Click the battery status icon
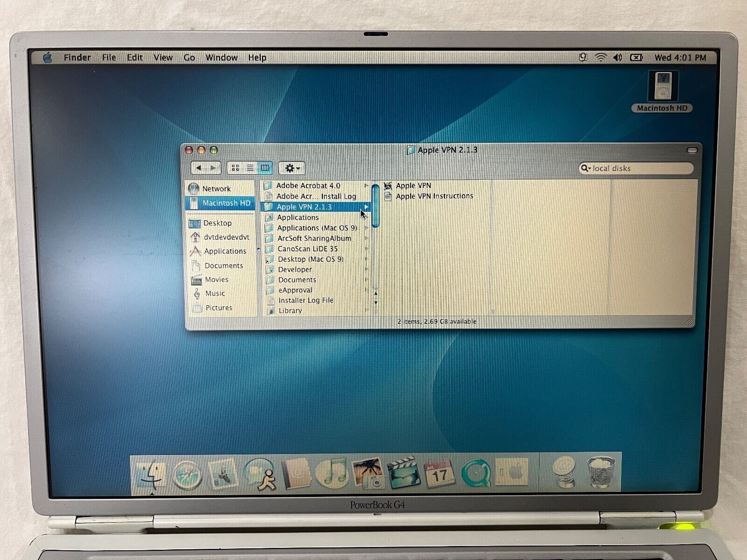This screenshot has width=747, height=560. coord(636,57)
